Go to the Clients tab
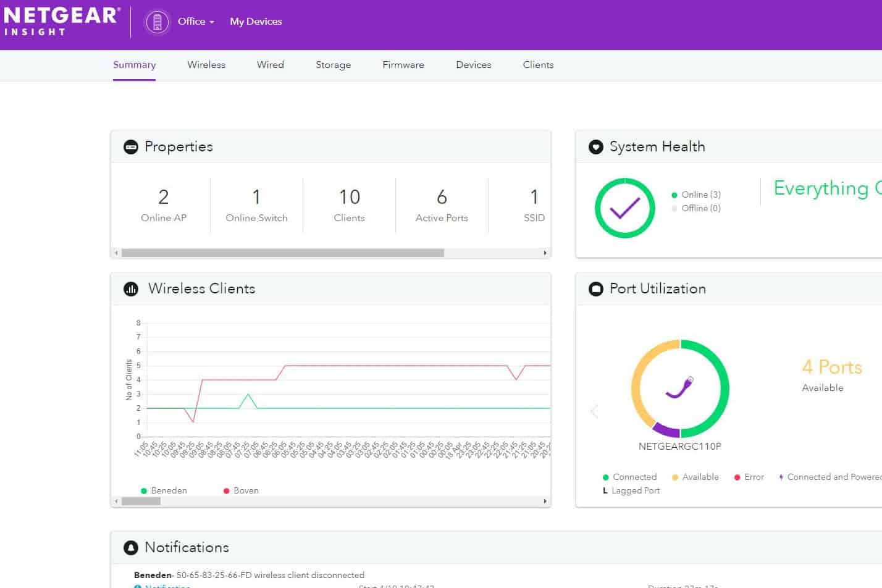The image size is (882, 588). click(538, 65)
